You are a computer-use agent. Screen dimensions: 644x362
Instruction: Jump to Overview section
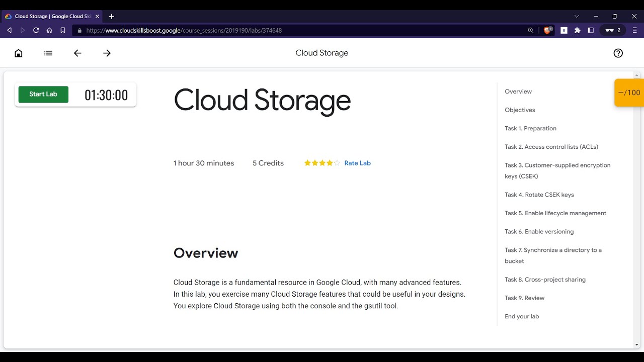pyautogui.click(x=518, y=92)
